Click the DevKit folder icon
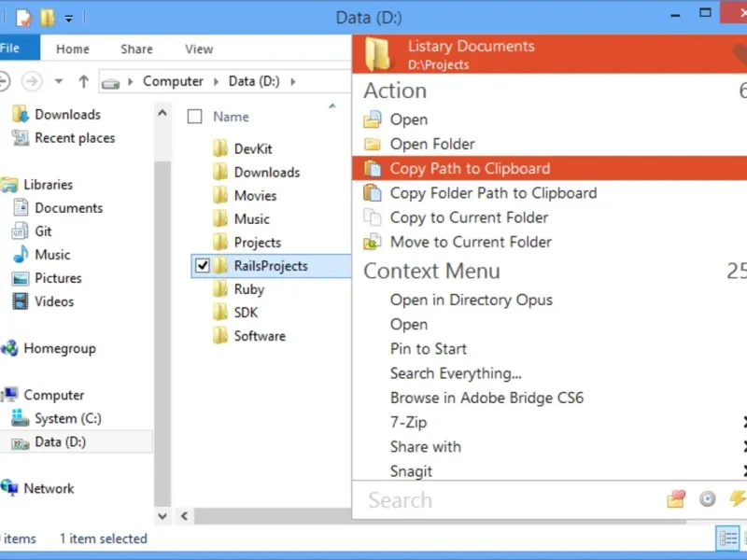The width and height of the screenshot is (747, 560). click(x=220, y=148)
